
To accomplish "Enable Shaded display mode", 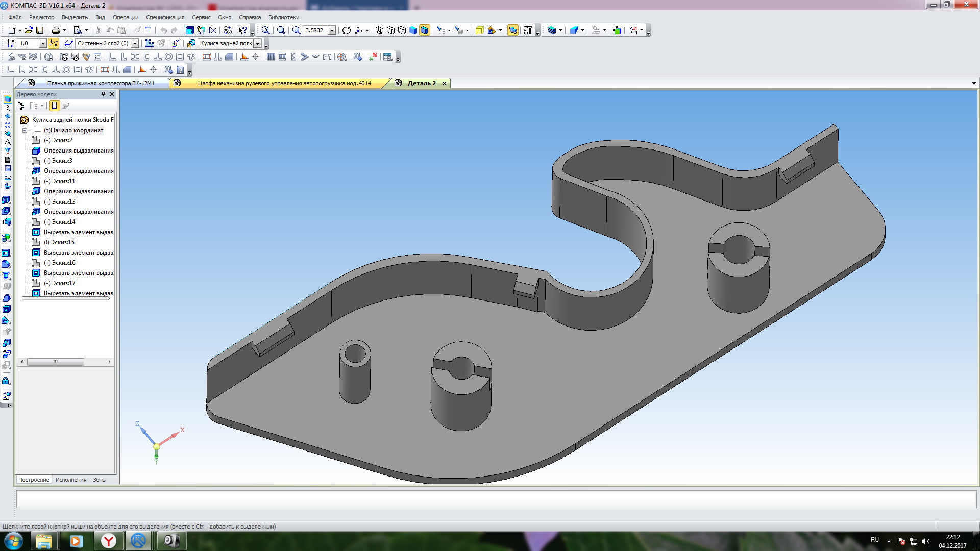I will tap(413, 30).
